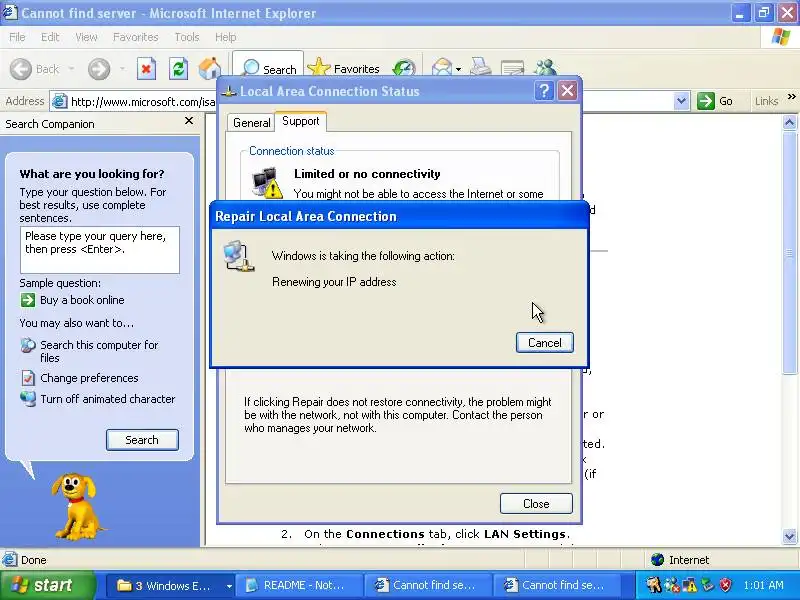Switch to README - Notepad taskbar button

(x=299, y=585)
